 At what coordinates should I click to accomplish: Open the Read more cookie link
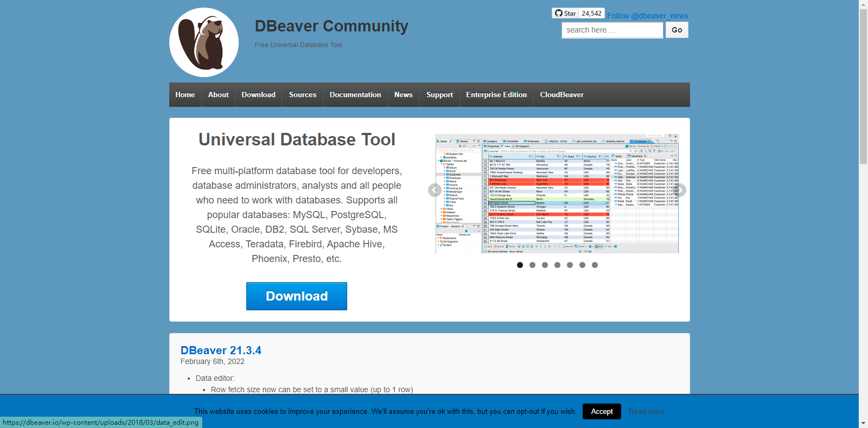pos(647,412)
